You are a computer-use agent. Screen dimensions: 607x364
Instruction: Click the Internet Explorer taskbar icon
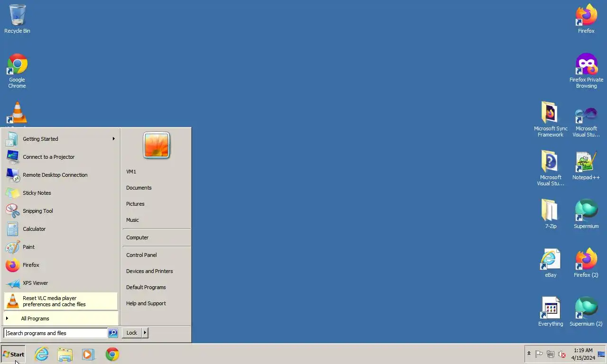[x=42, y=354]
